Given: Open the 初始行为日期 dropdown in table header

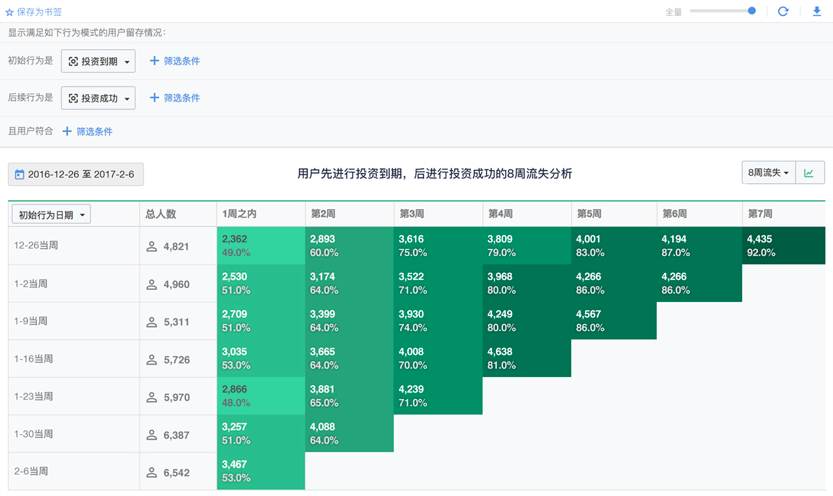Looking at the screenshot, I should [x=51, y=214].
